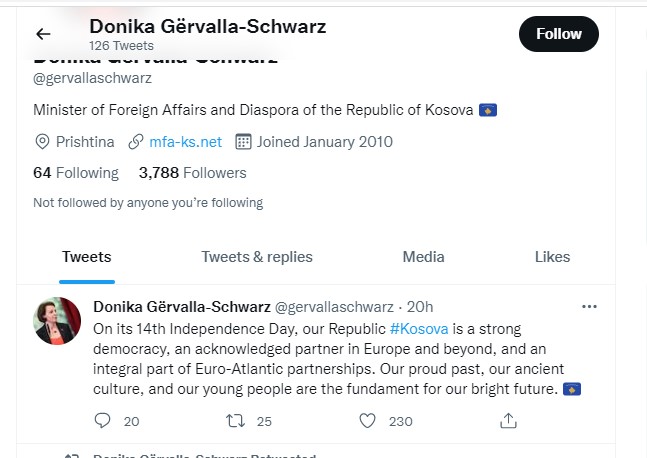Viewport: 647px width, 458px height.
Task: View the 3,788 Followers list
Action: tap(192, 173)
